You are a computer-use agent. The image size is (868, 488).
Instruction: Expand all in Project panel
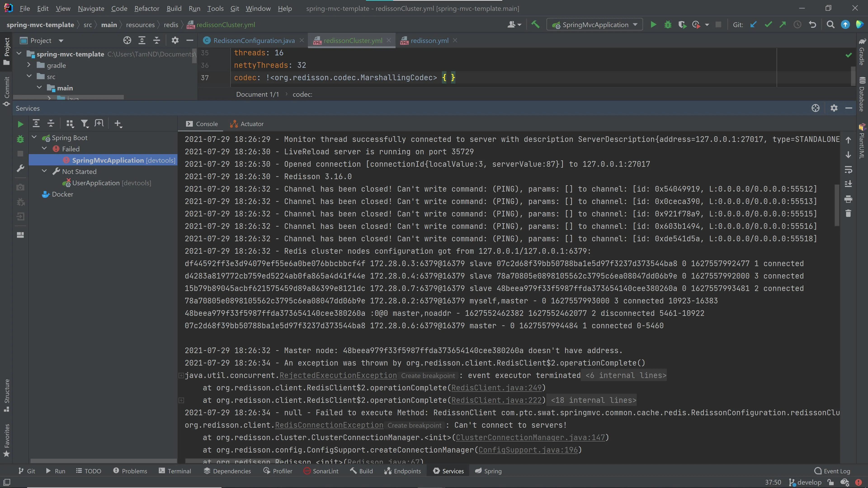click(142, 40)
